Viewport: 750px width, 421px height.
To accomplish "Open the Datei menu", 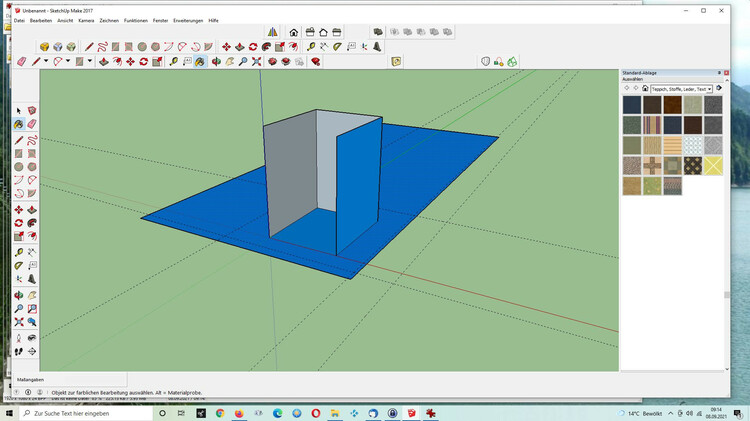I will coord(19,20).
